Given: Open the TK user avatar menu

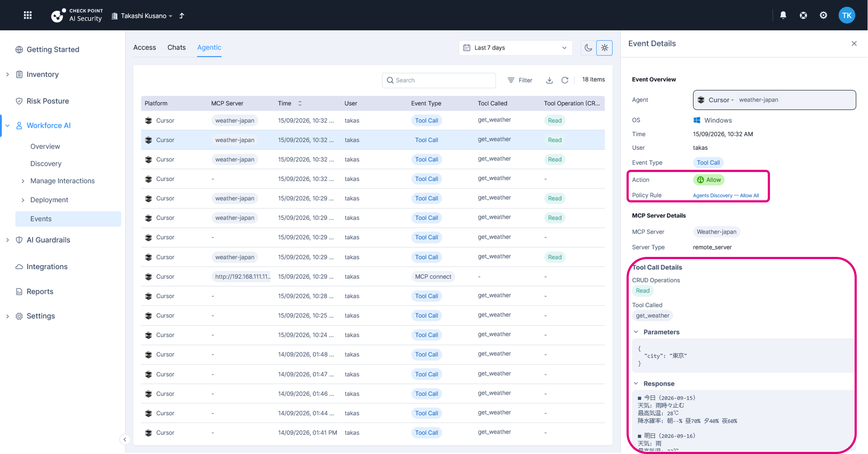Looking at the screenshot, I should (846, 15).
